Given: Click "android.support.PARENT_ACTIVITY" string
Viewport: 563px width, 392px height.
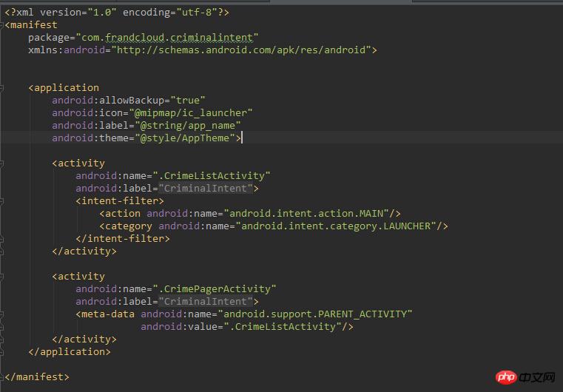Looking at the screenshot, I should point(315,314).
